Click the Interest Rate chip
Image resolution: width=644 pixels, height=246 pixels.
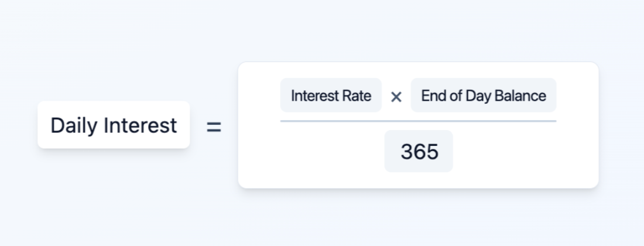pyautogui.click(x=331, y=95)
